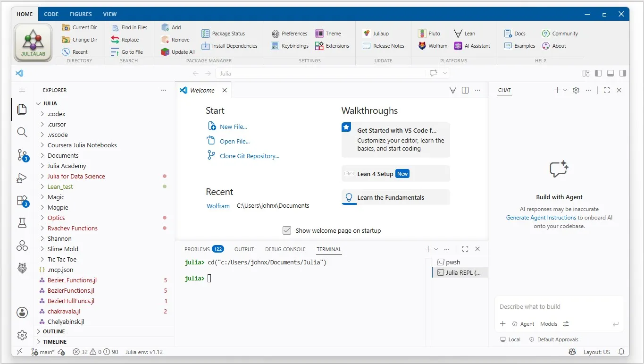This screenshot has width=644, height=364.
Task: Maximize the terminal panel size
Action: (x=465, y=249)
